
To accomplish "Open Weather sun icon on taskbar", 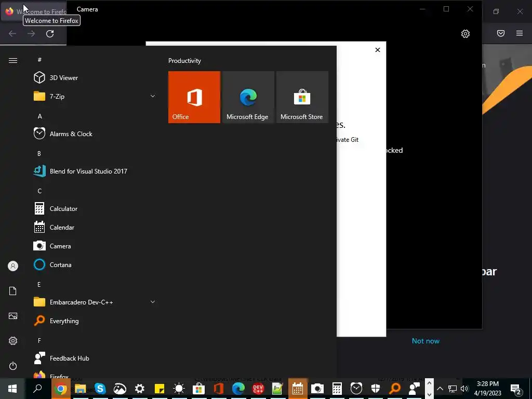I will [x=179, y=388].
